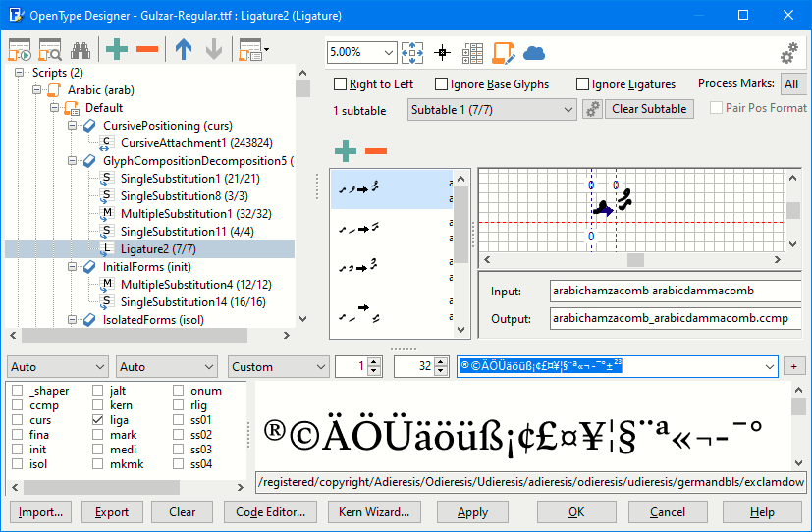Screen dimensions: 812x532
Task: Select Ligature2 (7/7) in the tree
Action: coord(158,249)
